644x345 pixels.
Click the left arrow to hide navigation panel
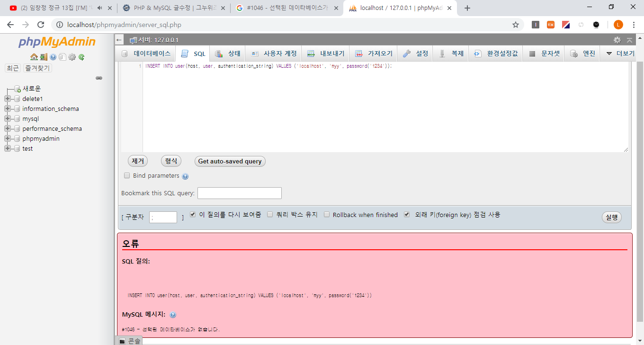coord(119,40)
